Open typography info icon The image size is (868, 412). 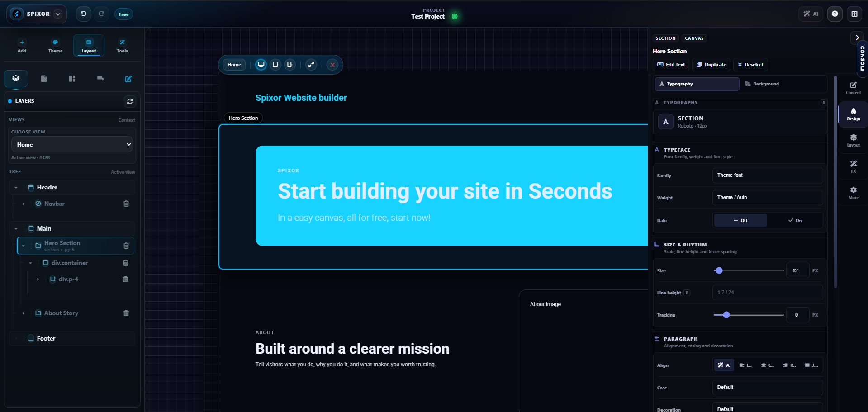click(824, 103)
